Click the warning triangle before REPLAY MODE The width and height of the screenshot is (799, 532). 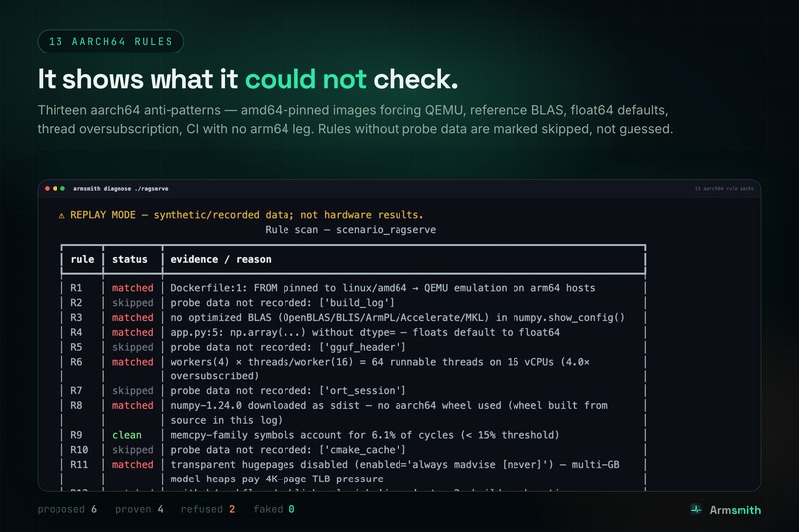click(61, 215)
